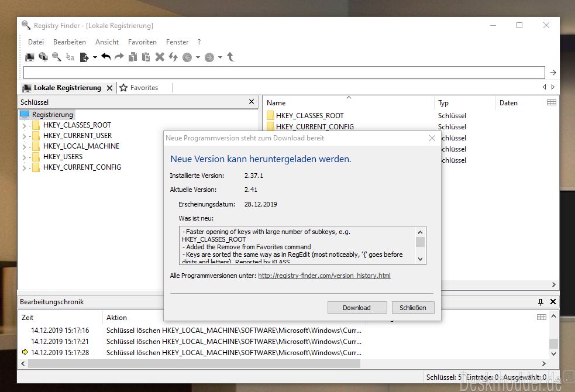Viewport: 575px width, 392px height.
Task: Open the ? help menu
Action: click(199, 42)
